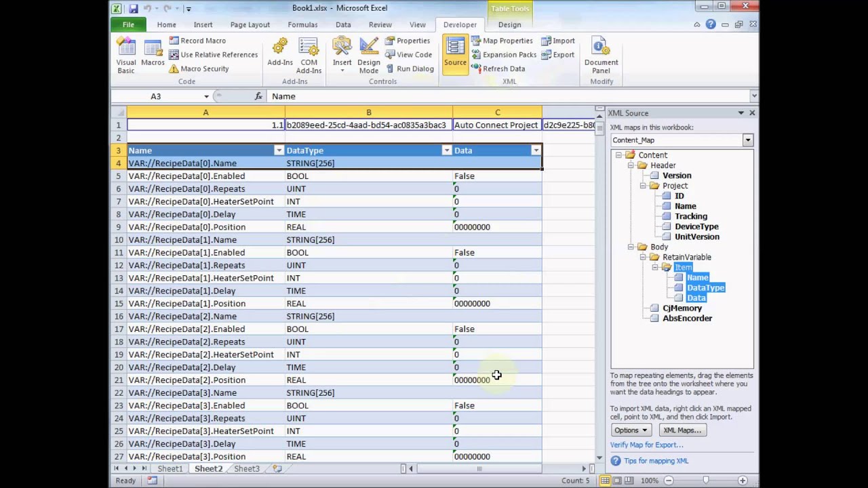This screenshot has height=488, width=868.
Task: Click the vertical scrollbar down arrow
Action: click(x=599, y=459)
